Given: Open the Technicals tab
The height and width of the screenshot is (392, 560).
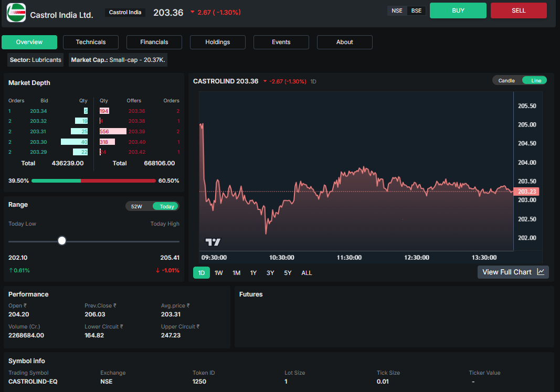Looking at the screenshot, I should (90, 42).
